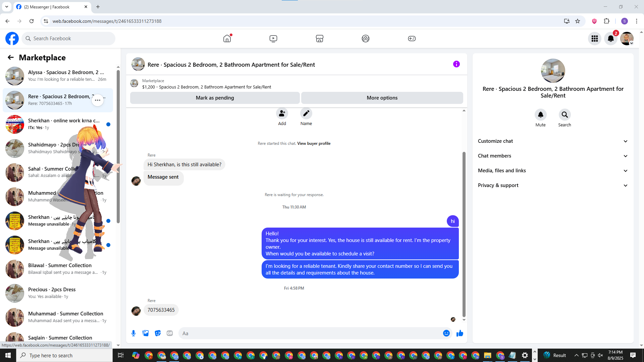Open Facebook Marketplace icon in top nav
This screenshot has width=644, height=362.
tap(319, 39)
